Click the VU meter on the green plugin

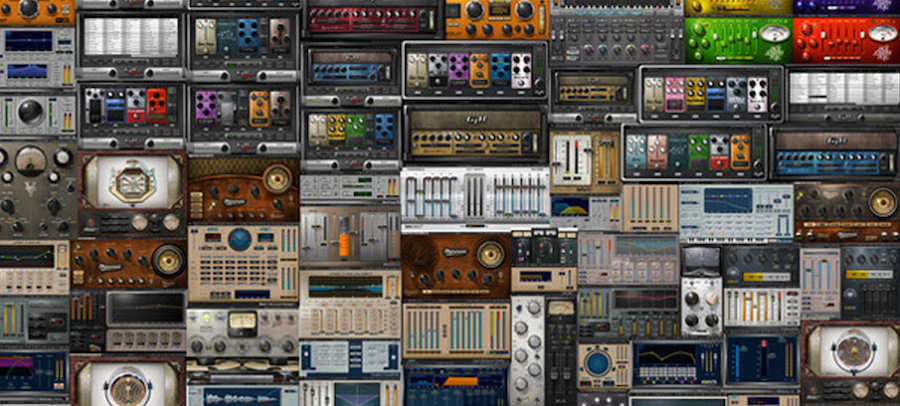[x=773, y=33]
